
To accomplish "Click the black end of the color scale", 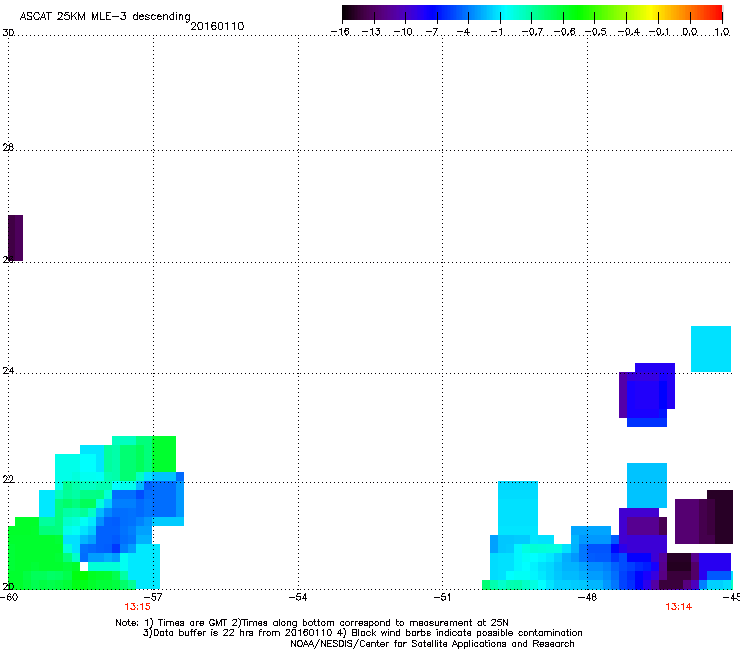I will pos(349,12).
